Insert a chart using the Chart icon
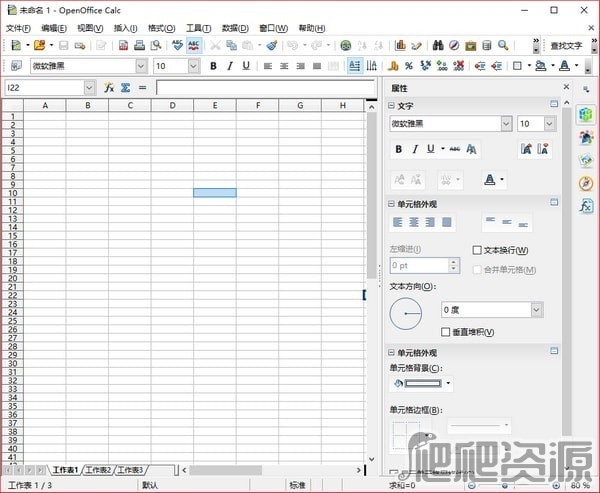 [x=400, y=45]
